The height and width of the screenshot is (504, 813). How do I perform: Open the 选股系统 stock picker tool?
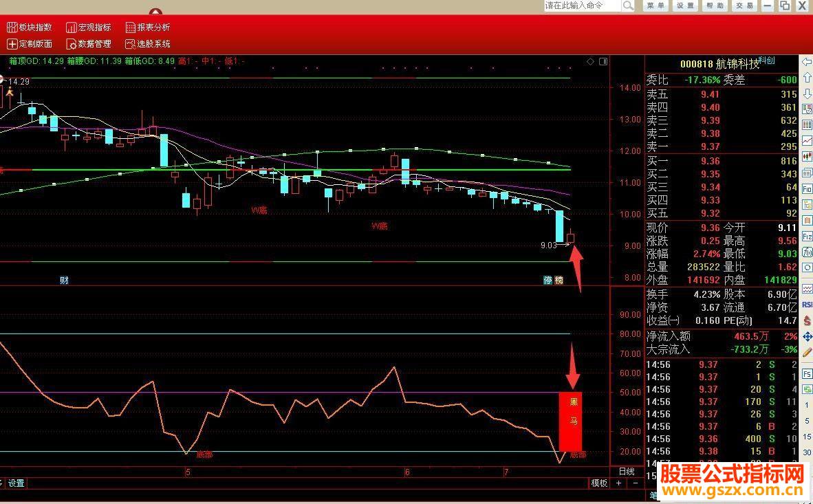(x=148, y=43)
